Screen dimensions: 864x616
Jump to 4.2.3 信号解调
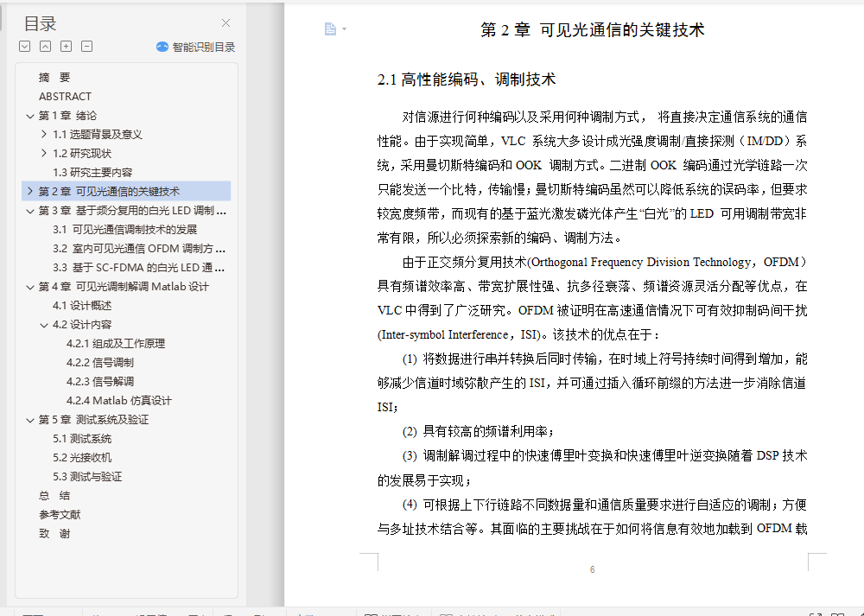tap(99, 382)
